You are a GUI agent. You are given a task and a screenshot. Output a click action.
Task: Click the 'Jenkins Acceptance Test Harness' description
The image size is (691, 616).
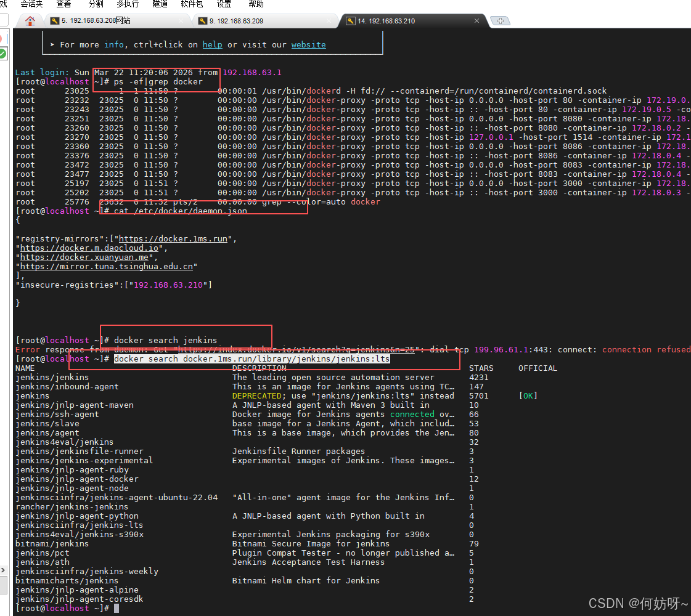point(308,562)
